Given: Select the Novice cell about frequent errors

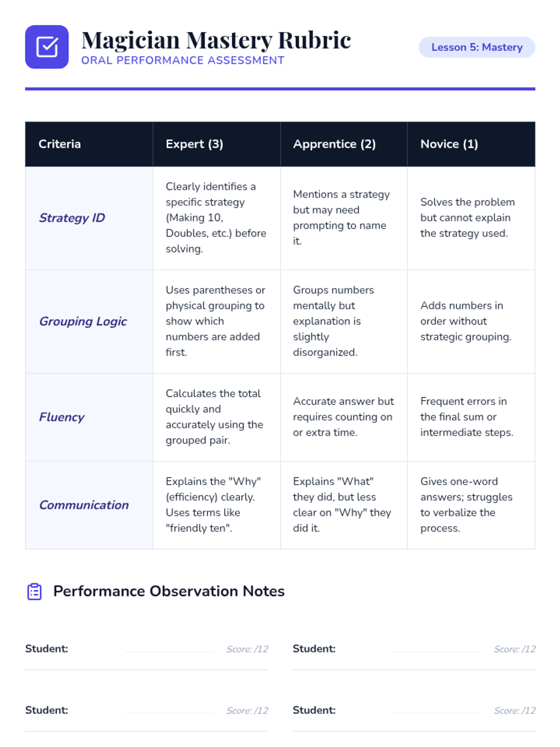Looking at the screenshot, I should (471, 417).
